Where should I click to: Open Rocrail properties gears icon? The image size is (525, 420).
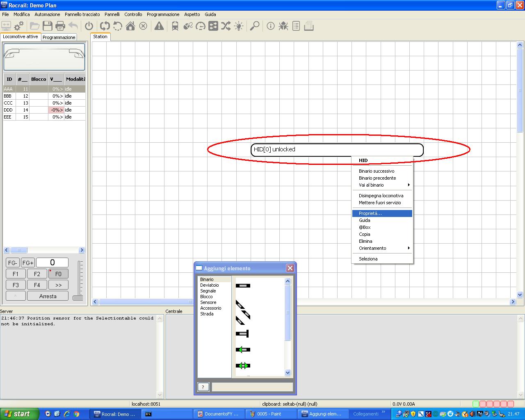pyautogui.click(x=19, y=26)
